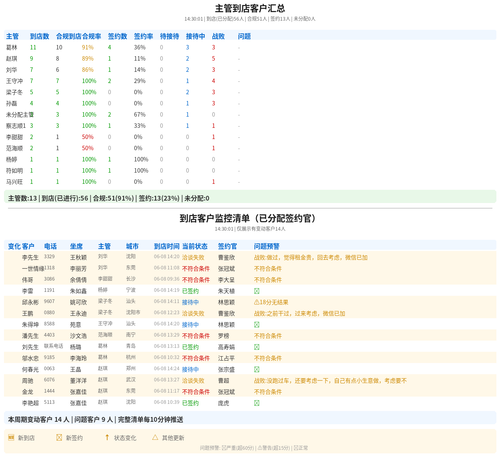Click the 战败 count 5 for 赵琪

pos(213,59)
